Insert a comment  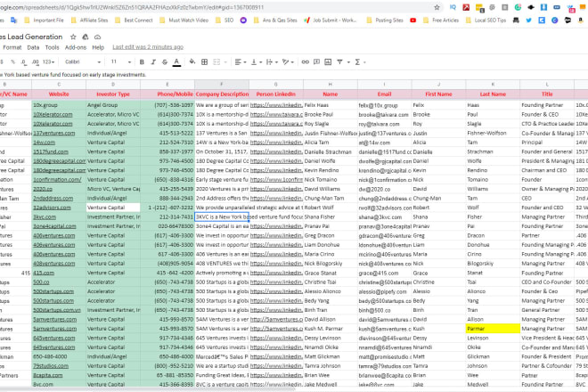point(316,61)
